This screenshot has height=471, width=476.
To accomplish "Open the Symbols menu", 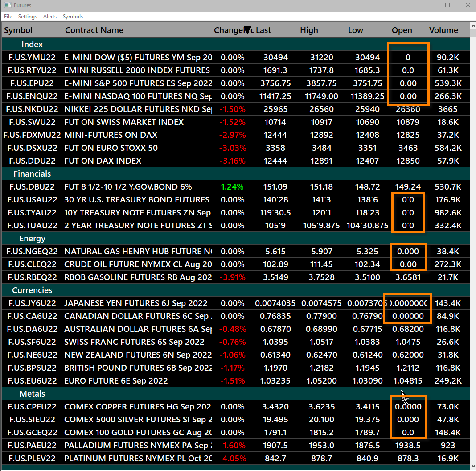I will [73, 17].
